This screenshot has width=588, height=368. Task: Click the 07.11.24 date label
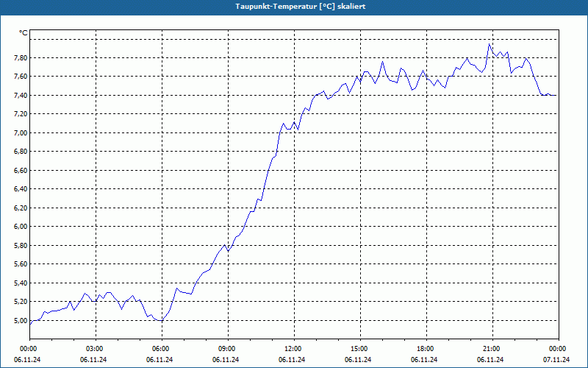[x=556, y=360]
